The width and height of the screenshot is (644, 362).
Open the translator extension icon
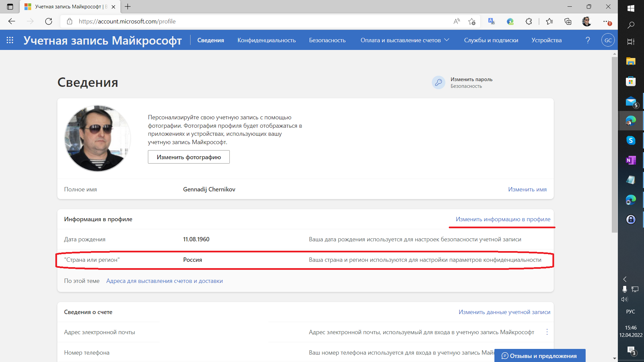[x=491, y=21]
